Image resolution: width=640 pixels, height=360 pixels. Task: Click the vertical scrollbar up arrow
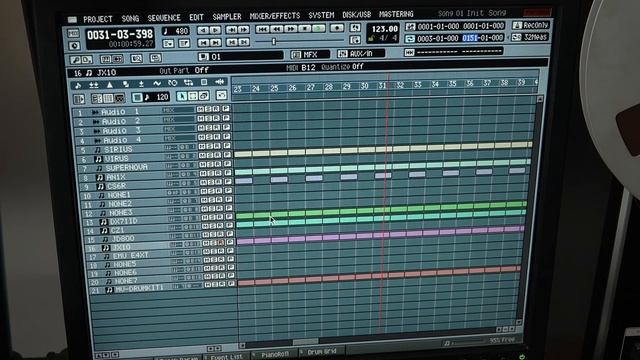pos(540,99)
